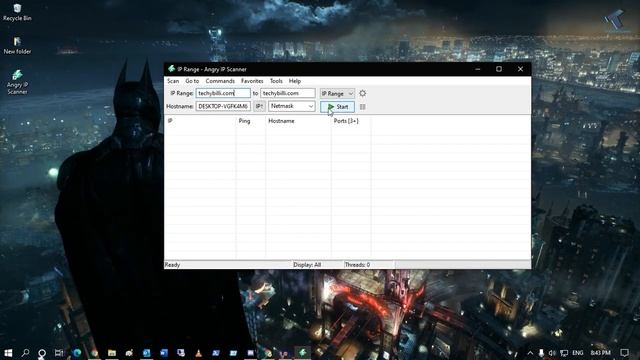Open the scanner preferences gear icon
This screenshot has height=360, width=640.
pyautogui.click(x=362, y=93)
